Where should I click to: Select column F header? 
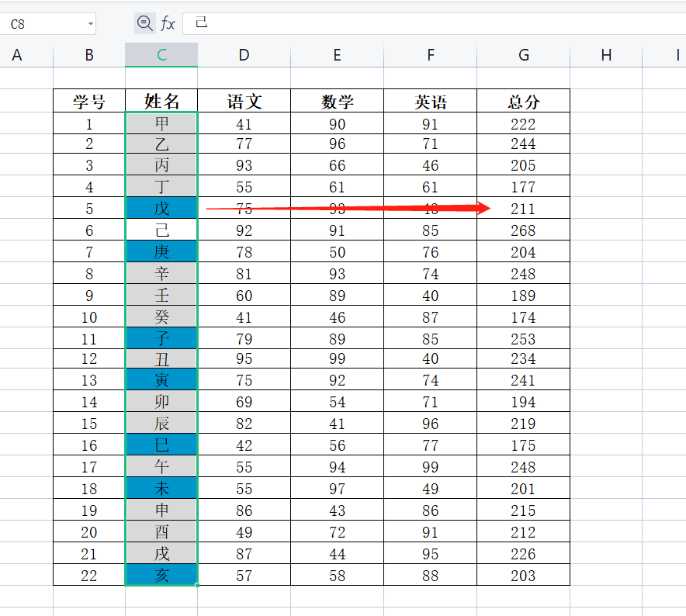click(x=431, y=55)
